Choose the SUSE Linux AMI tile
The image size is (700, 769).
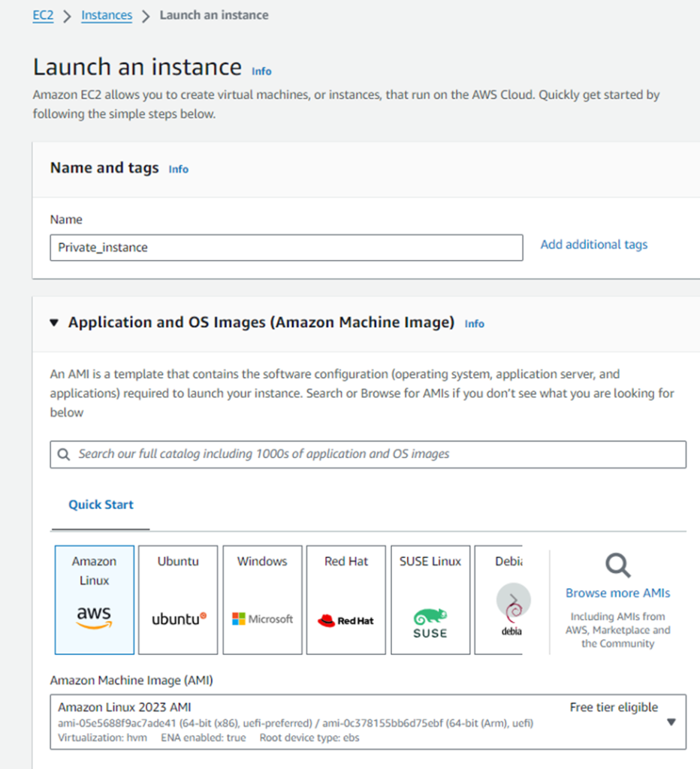(x=430, y=599)
